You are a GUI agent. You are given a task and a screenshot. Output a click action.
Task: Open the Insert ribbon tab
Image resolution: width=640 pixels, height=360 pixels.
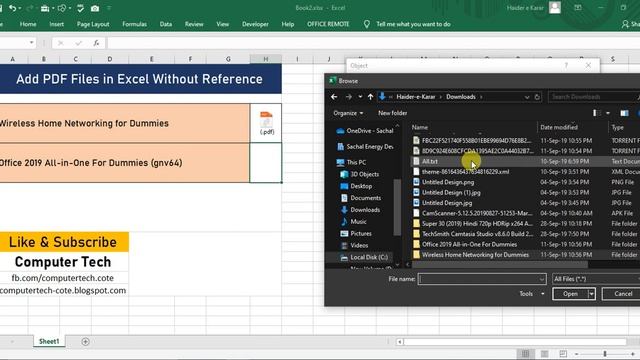(56, 24)
